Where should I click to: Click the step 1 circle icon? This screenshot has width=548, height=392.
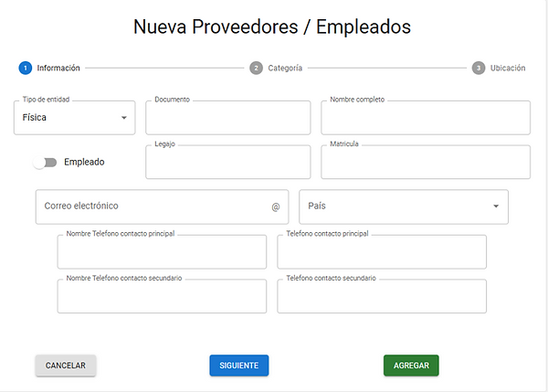26,68
